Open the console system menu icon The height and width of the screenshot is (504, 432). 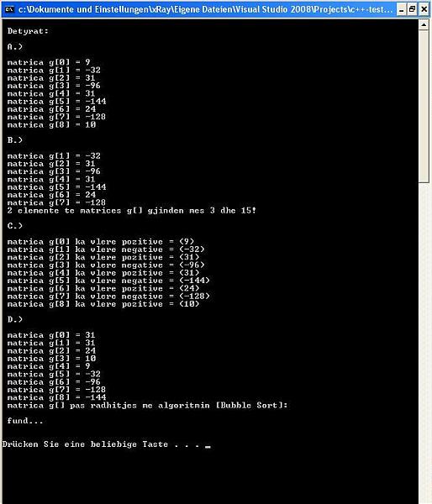[9, 9]
